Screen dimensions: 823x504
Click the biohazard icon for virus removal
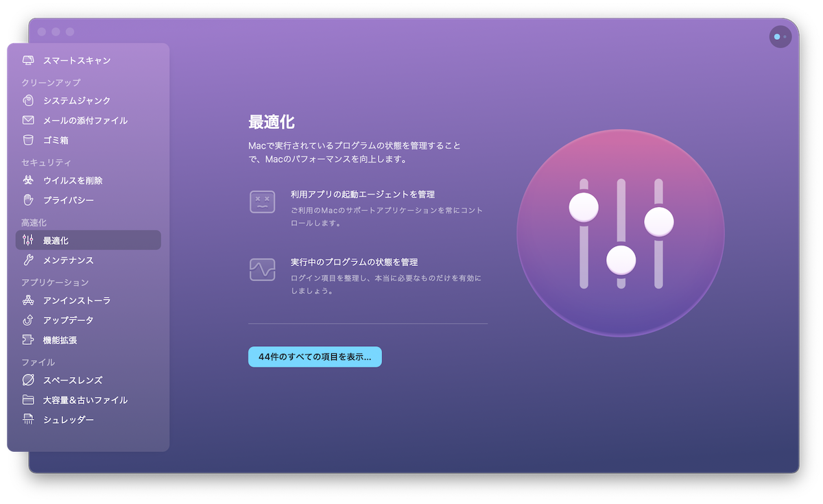point(28,180)
